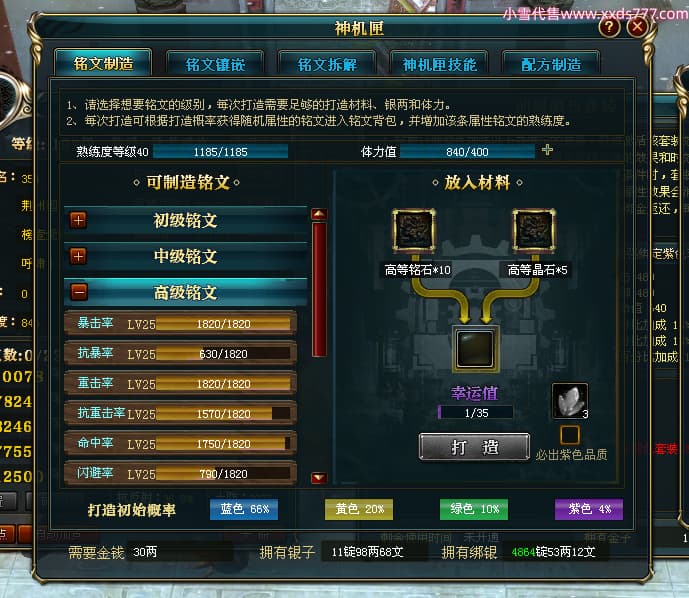689x598 pixels.
Task: Open the 神机匣技能 tab
Action: coord(439,64)
